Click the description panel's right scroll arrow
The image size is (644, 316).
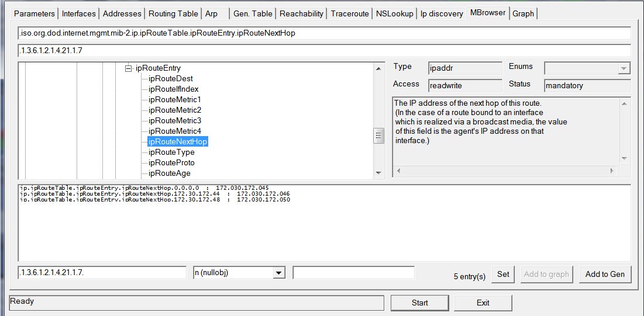coord(612,171)
